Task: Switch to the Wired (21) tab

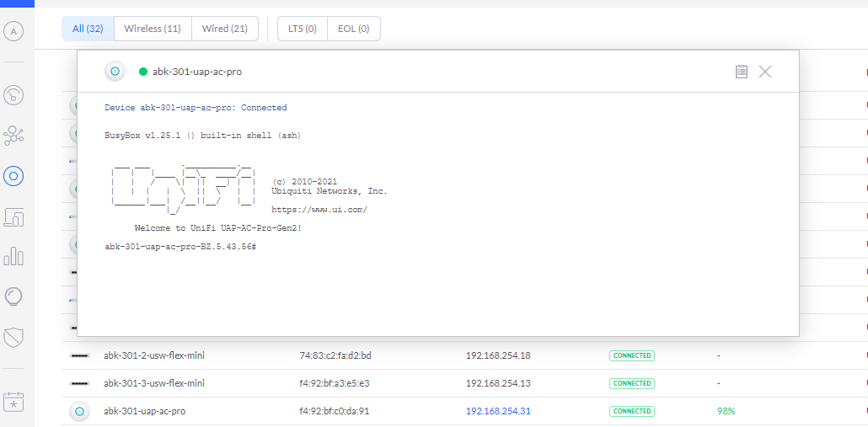Action: click(224, 29)
